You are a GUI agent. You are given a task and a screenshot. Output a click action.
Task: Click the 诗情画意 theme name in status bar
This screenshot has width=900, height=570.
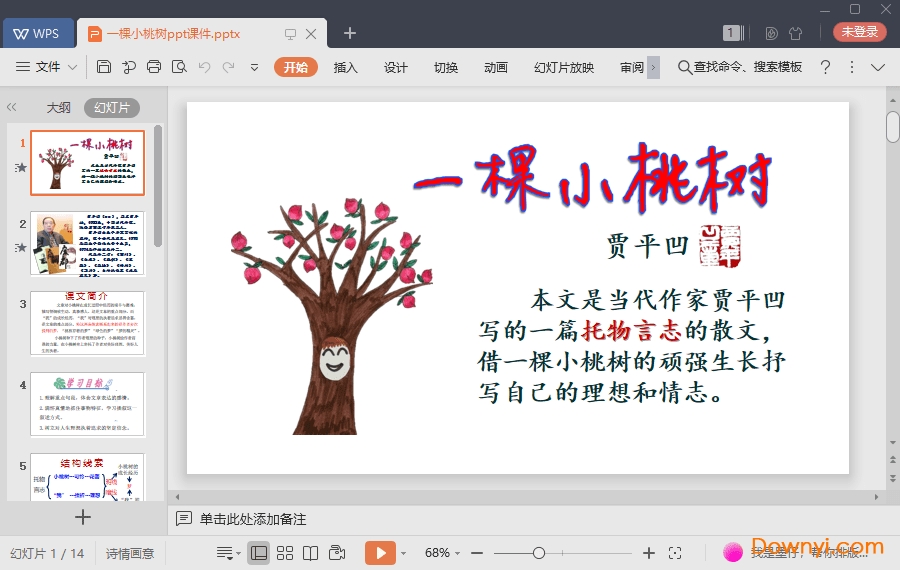coord(130,553)
